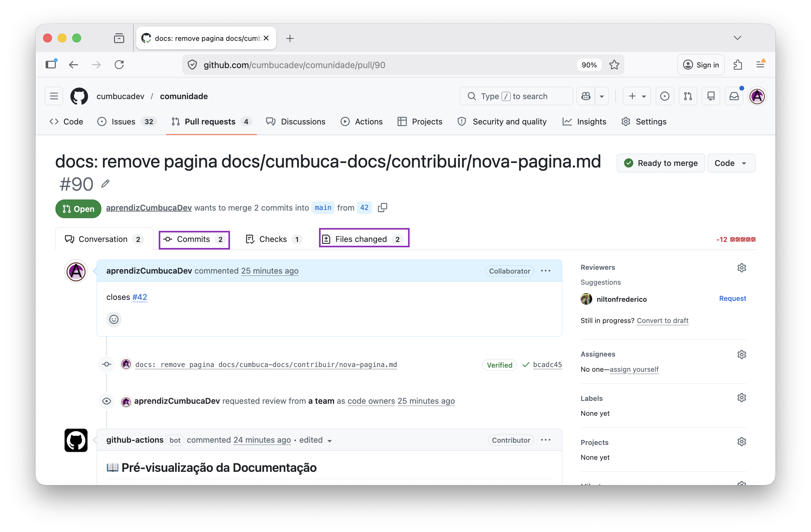Viewport: 811px width, 532px height.
Task: Open the linked issue #42
Action: click(140, 297)
